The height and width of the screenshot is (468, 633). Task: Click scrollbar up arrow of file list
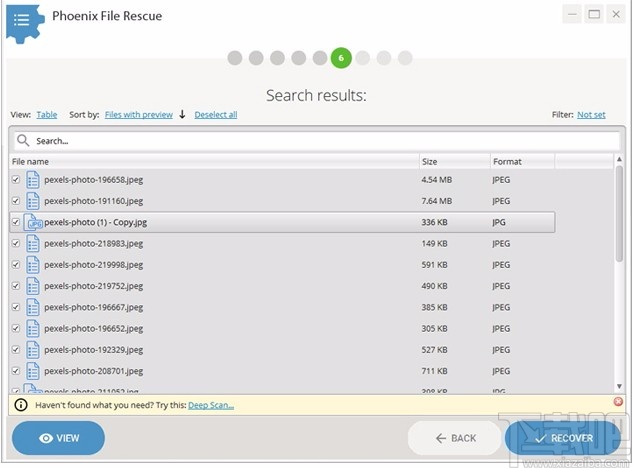(x=619, y=159)
